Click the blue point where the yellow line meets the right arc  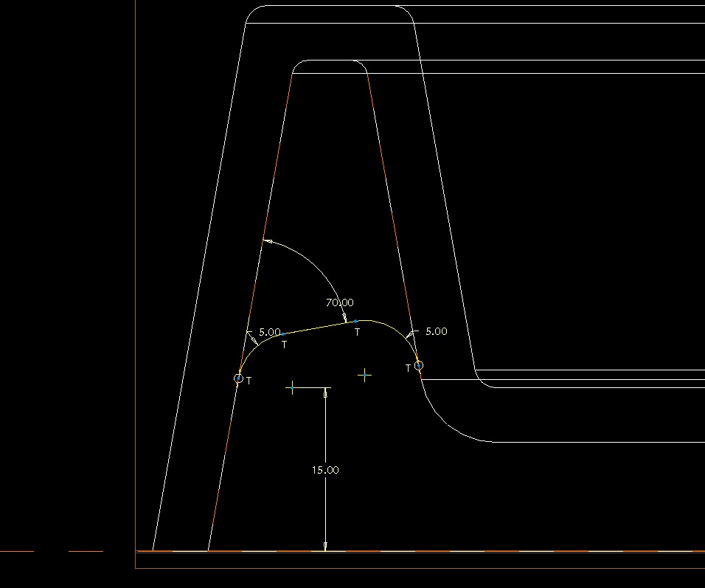[355, 321]
